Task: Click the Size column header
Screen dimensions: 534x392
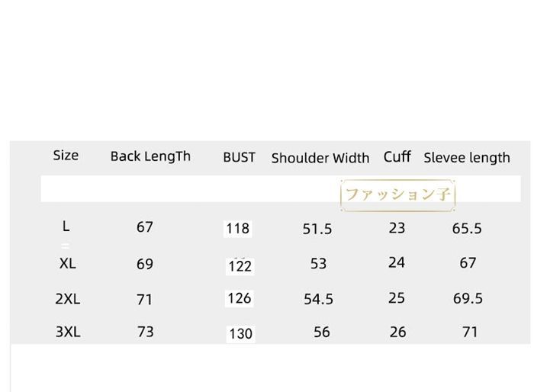Action: 66,156
